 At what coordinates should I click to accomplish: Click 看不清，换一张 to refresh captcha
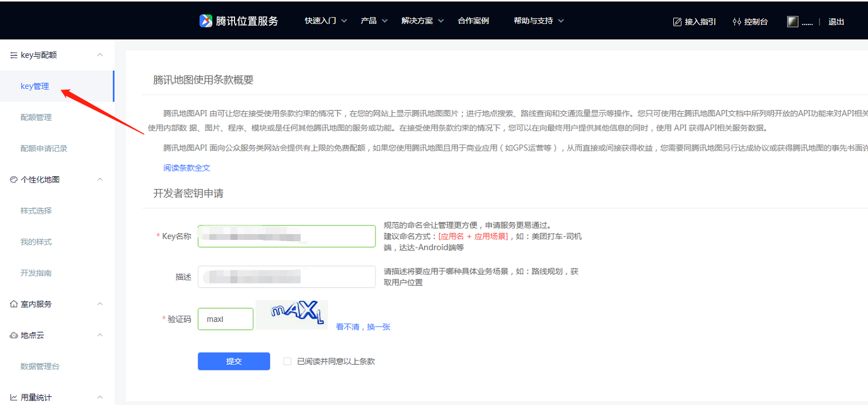[x=363, y=327]
